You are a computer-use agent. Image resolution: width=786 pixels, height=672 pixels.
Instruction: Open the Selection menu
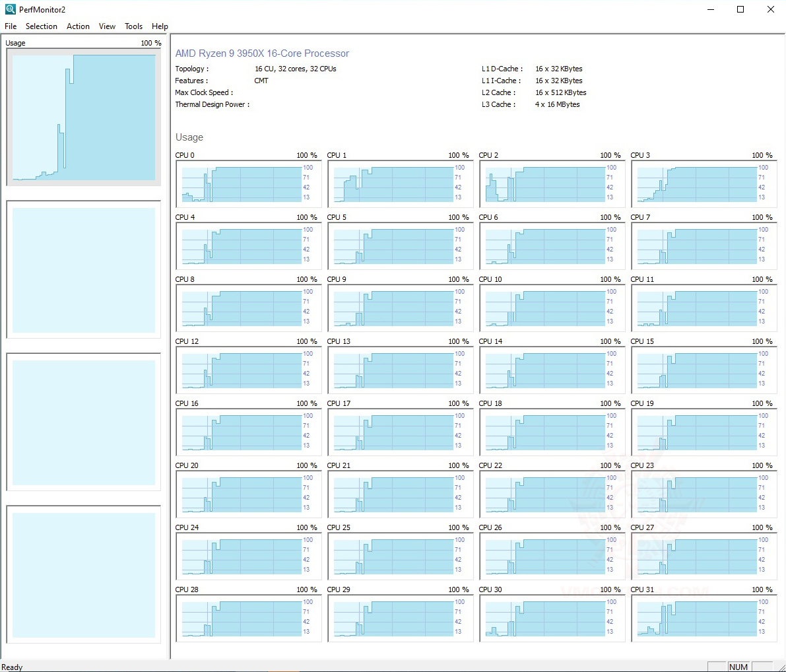point(41,26)
